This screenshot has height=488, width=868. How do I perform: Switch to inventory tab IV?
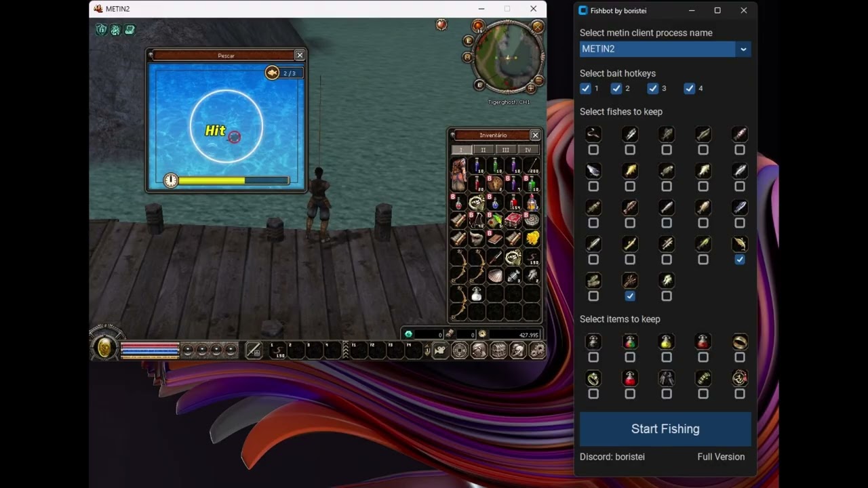click(528, 150)
